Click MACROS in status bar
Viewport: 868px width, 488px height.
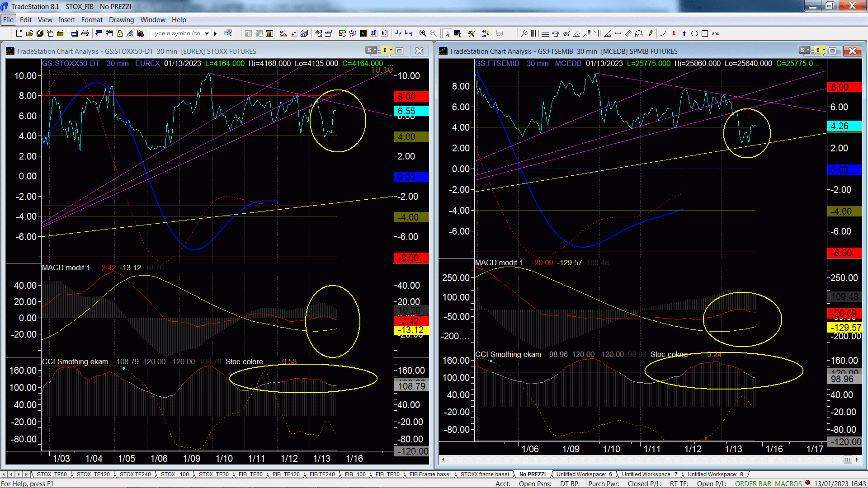[788, 483]
